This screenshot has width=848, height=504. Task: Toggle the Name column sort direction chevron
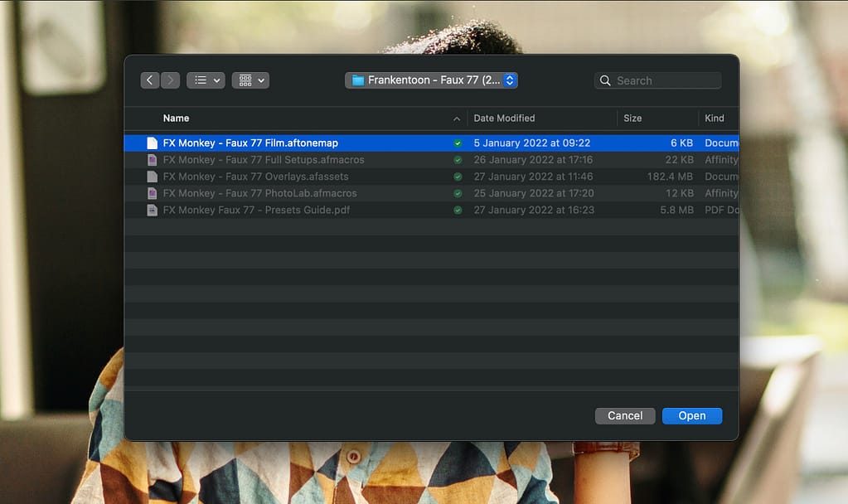point(458,118)
